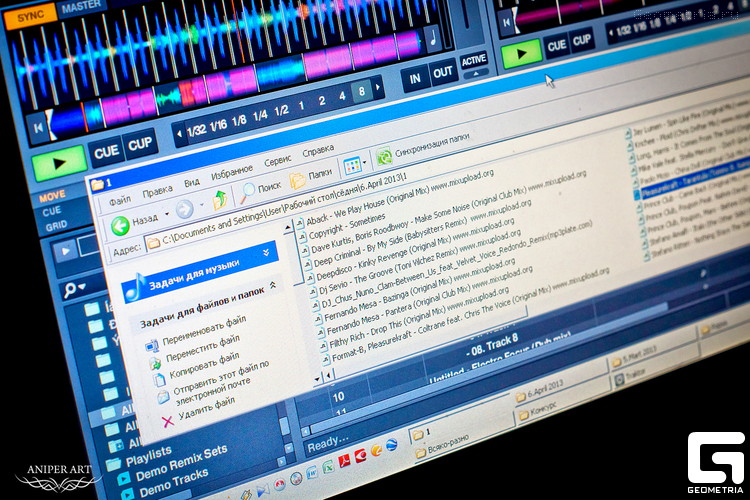The width and height of the screenshot is (750, 500).
Task: Open the Сервис menu
Action: point(278,161)
